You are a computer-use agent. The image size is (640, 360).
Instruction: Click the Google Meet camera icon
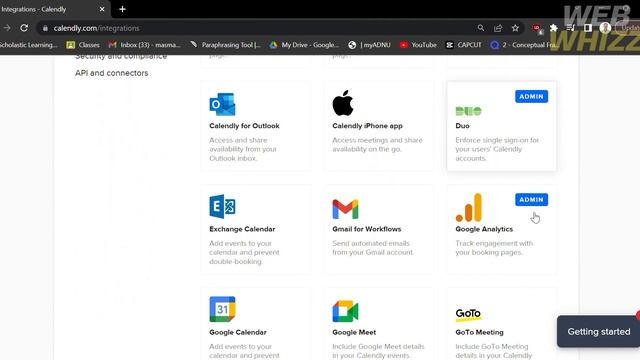tap(345, 311)
